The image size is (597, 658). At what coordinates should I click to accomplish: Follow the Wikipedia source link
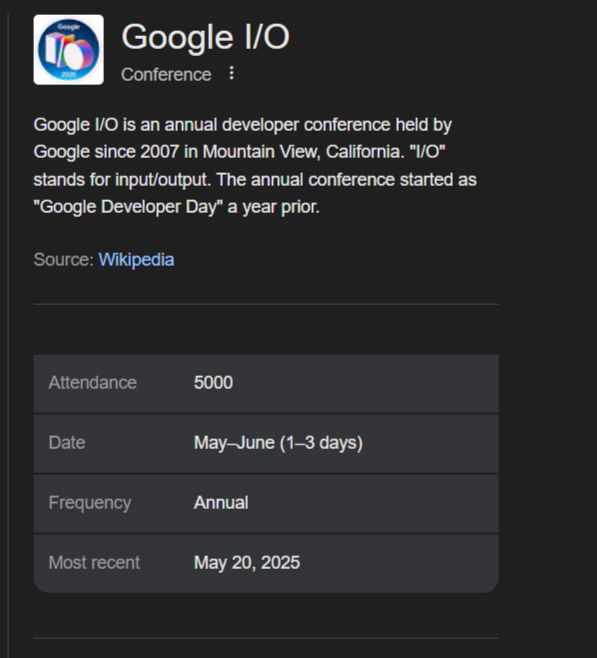point(136,260)
